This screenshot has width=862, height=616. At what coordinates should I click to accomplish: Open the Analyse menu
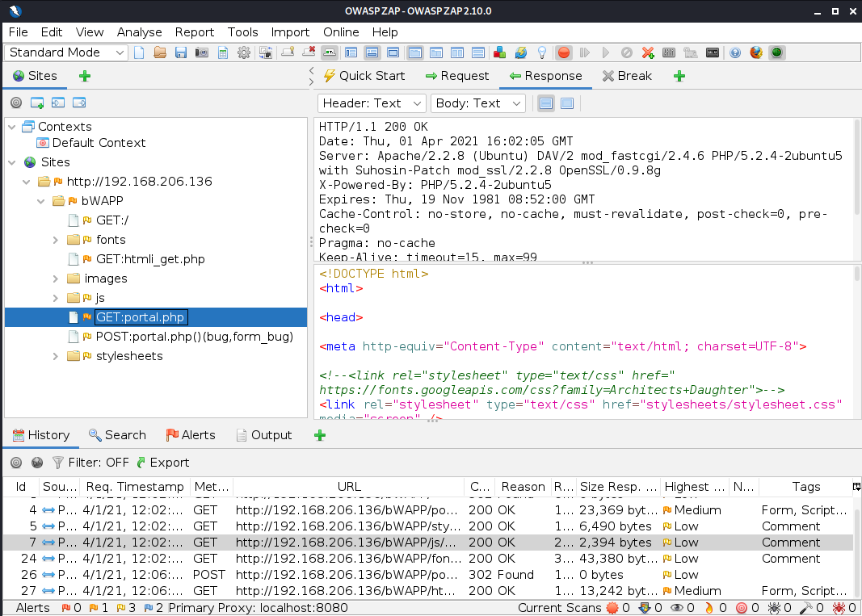click(139, 32)
